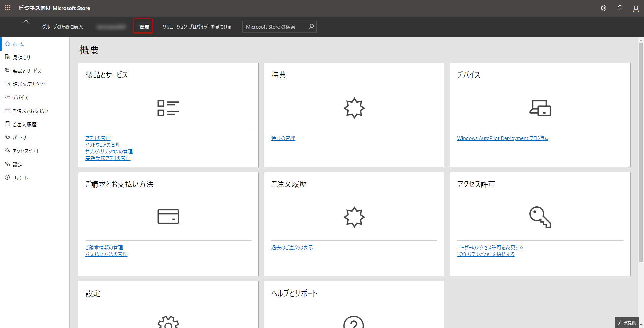Click the アクセス許可 key icon in the sidebar

[7, 151]
